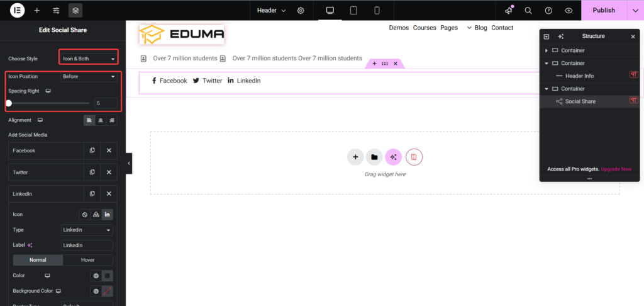Open the Type Linkedin dropdown
This screenshot has width=644, height=306.
(87, 230)
